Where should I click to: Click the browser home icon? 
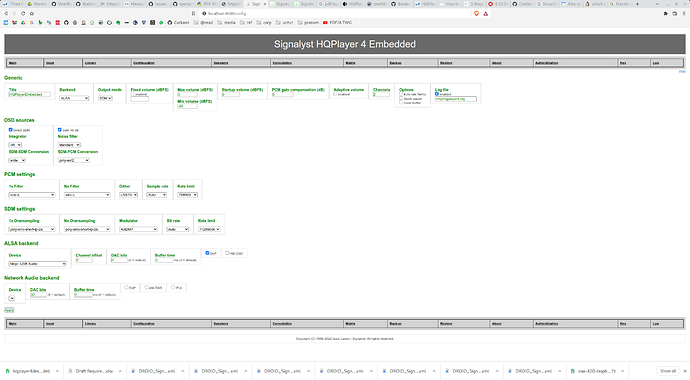[x=32, y=14]
